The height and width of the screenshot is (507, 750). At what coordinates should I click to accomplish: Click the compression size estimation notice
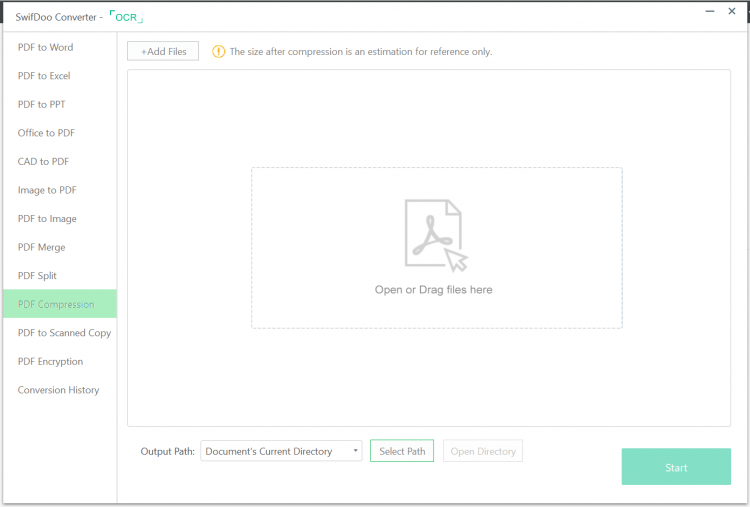[361, 52]
